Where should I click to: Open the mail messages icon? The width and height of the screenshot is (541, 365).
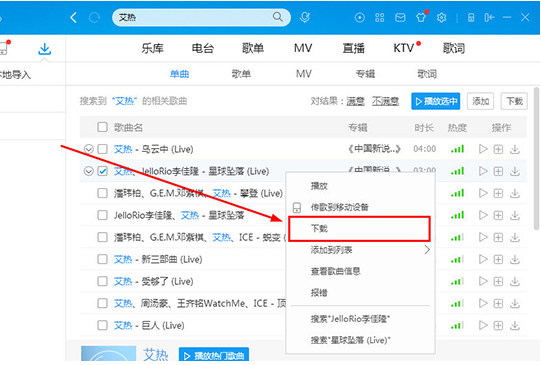[400, 17]
